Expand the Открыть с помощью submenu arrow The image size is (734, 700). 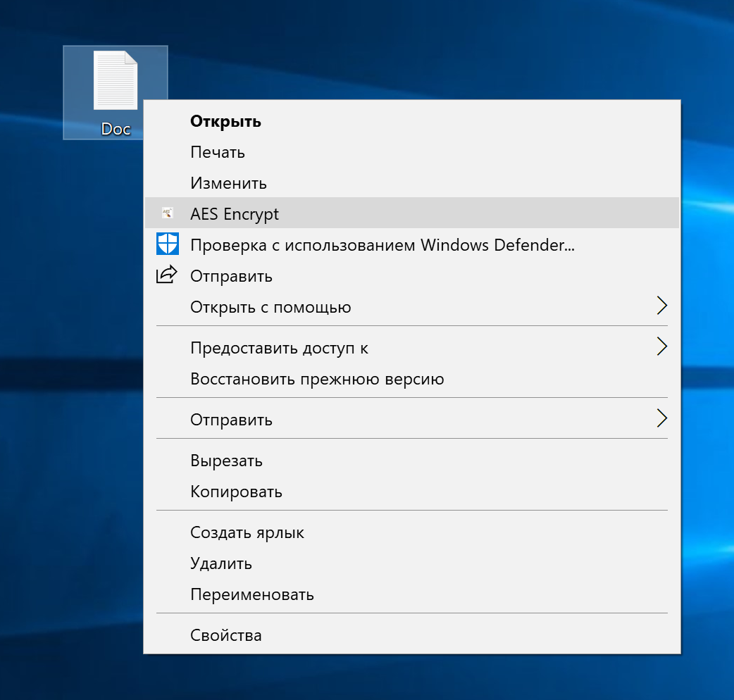pos(661,306)
